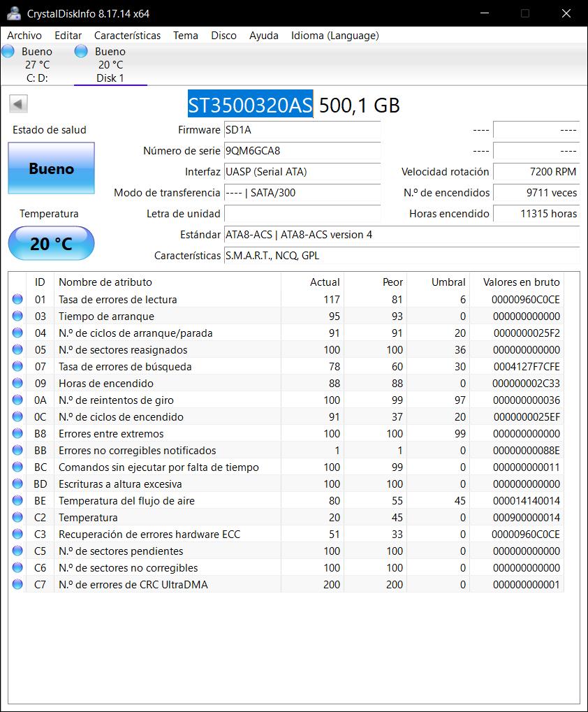The width and height of the screenshot is (588, 712).
Task: Click the 7200 RPM rotation speed field
Action: pyautogui.click(x=536, y=172)
